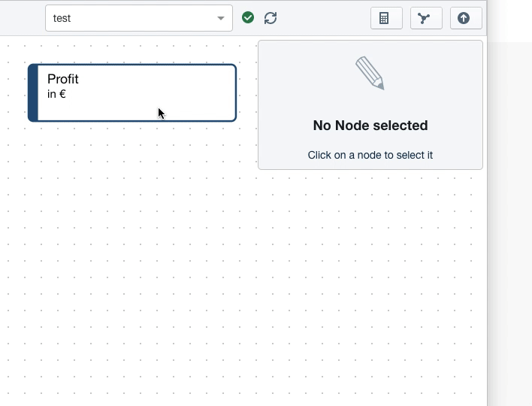
Task: Click 'Click on a node to select it' text
Action: 370,155
